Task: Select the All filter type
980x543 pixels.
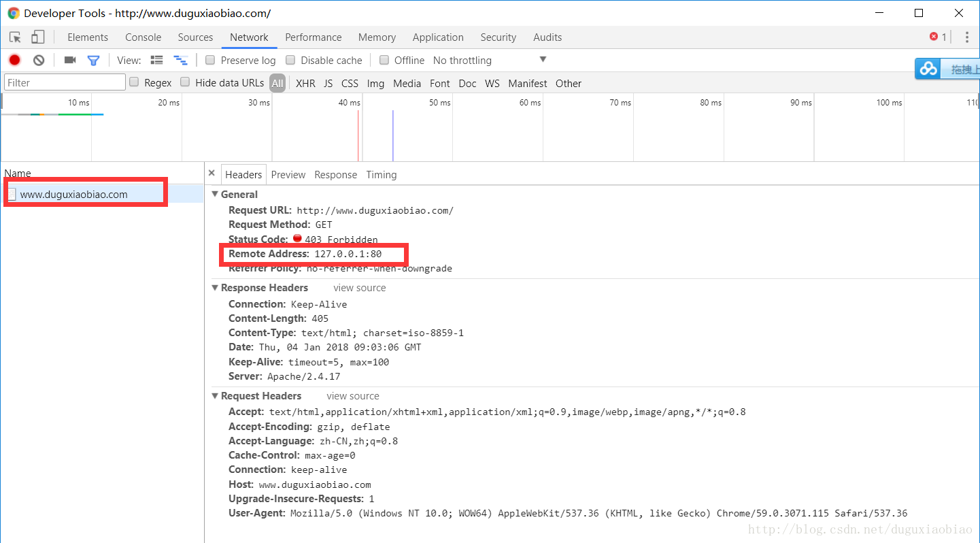Action: pyautogui.click(x=277, y=83)
